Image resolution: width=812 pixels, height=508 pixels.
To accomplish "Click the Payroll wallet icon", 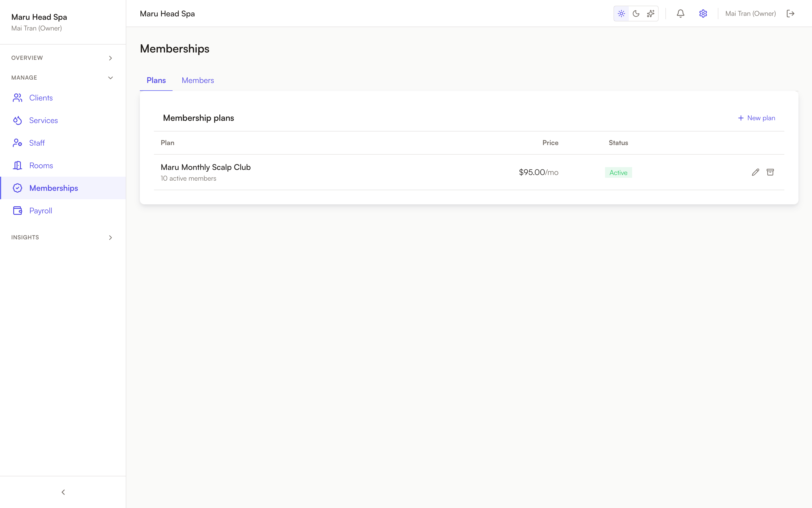I will (x=17, y=211).
